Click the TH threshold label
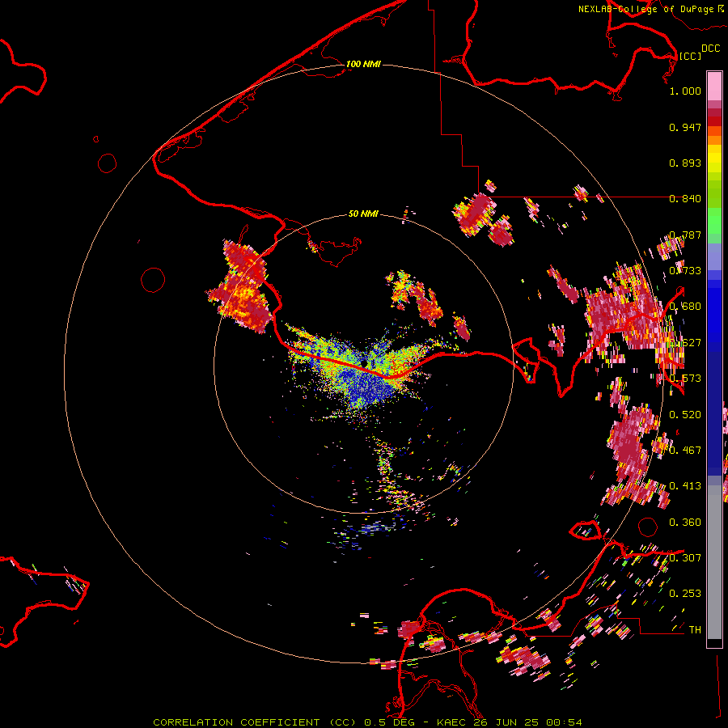 click(x=695, y=630)
